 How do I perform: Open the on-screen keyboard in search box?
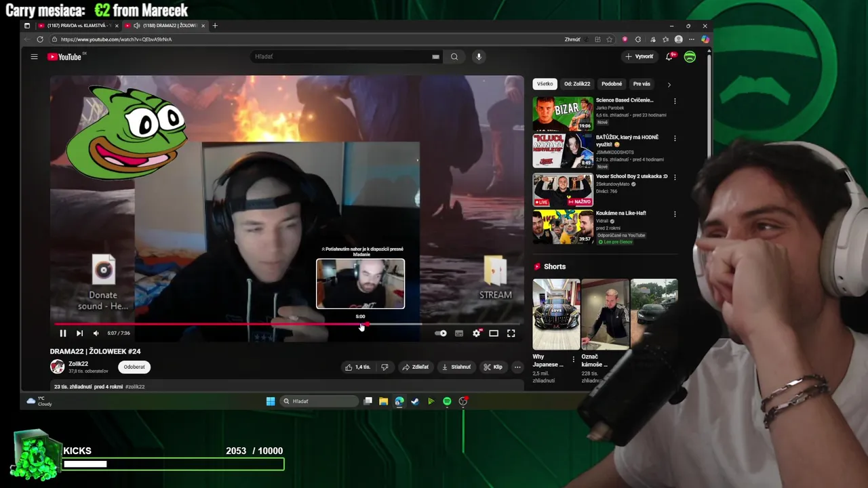[435, 57]
